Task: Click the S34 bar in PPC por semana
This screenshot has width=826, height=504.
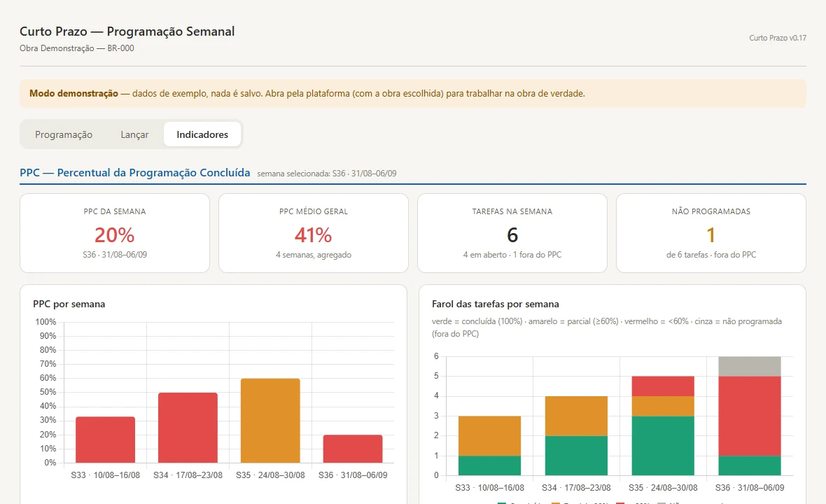Action: [188, 428]
